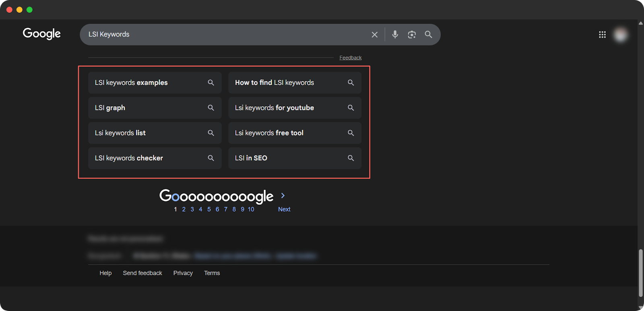Click magnifier icon beside 'LSI graph'
The width and height of the screenshot is (644, 311).
[211, 108]
